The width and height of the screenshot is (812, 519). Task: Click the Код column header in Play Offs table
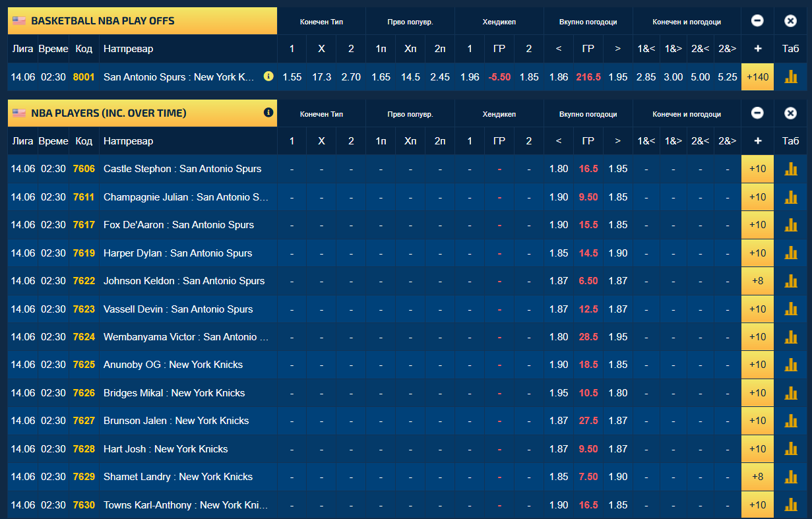point(84,49)
